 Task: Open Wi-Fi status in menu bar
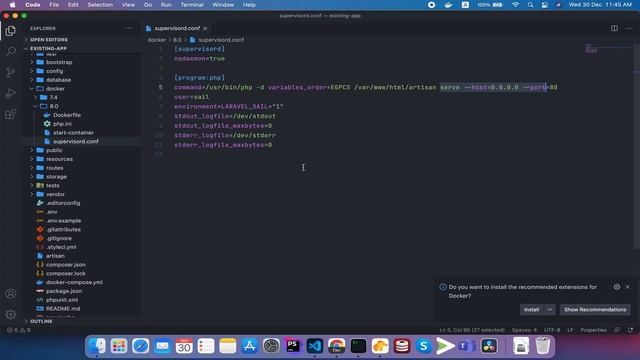click(516, 5)
